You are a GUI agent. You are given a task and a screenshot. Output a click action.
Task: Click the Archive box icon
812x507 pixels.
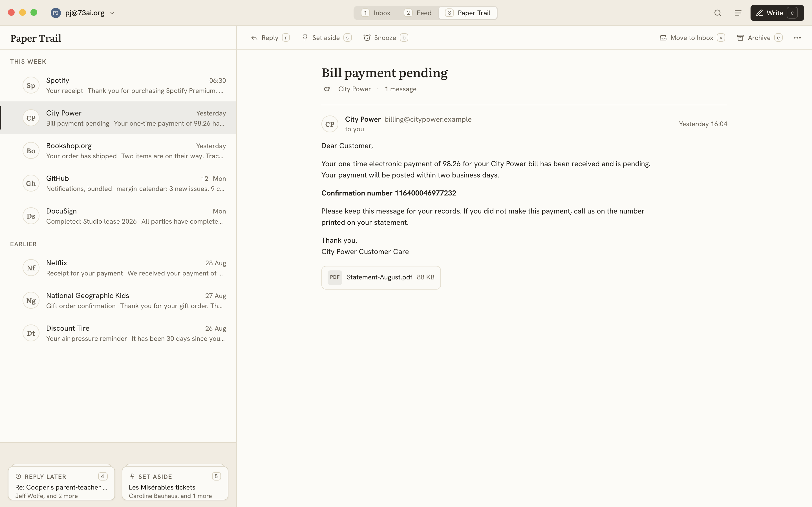coord(740,38)
